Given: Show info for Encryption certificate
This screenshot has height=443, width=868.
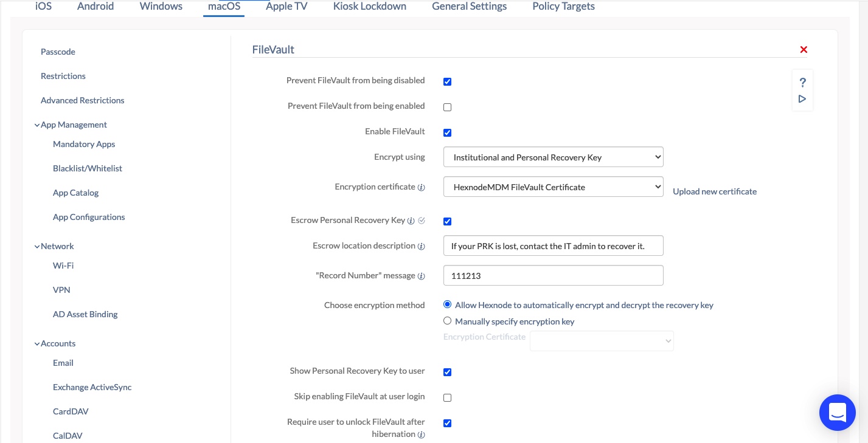Looking at the screenshot, I should [x=421, y=187].
